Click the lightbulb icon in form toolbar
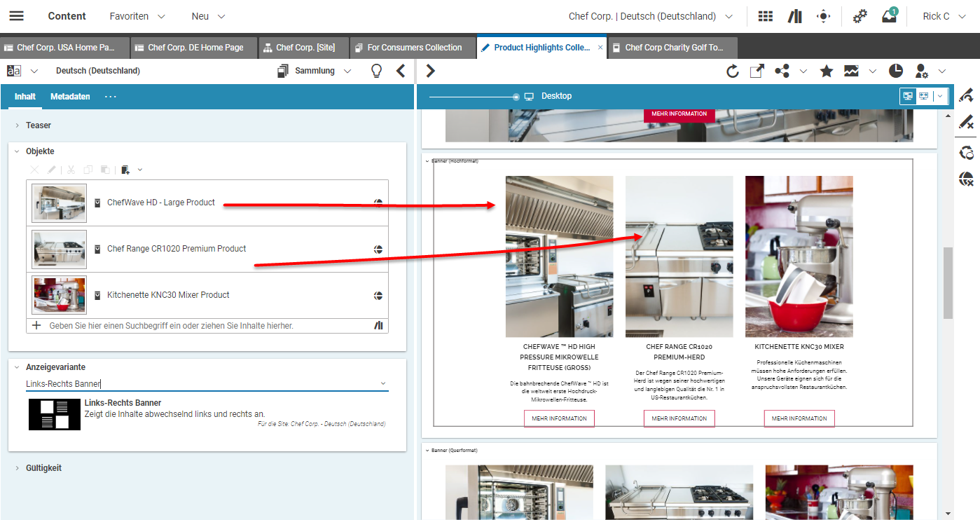The width and height of the screenshot is (980, 520). tap(377, 71)
